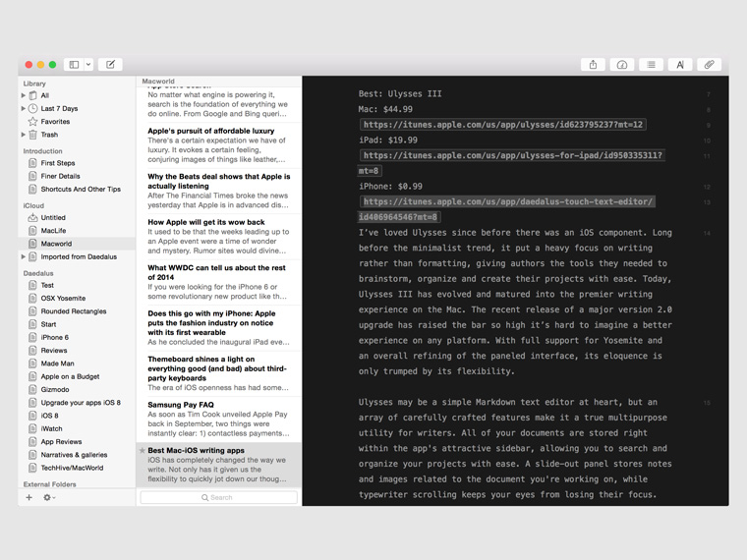Click the Daedalus touch text editor link

point(507,201)
